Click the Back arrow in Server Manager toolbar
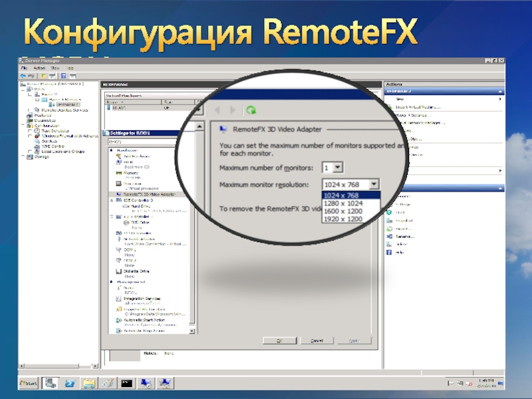This screenshot has width=532, height=399. pos(23,76)
